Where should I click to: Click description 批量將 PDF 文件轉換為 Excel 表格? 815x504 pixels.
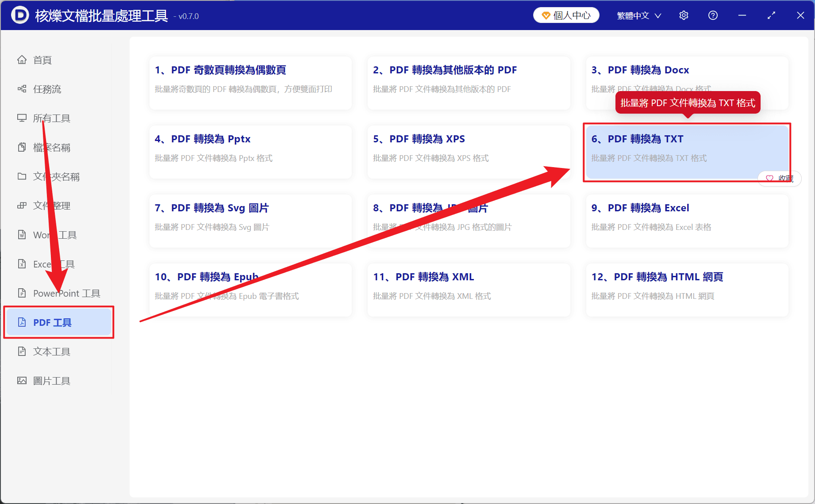tap(651, 227)
